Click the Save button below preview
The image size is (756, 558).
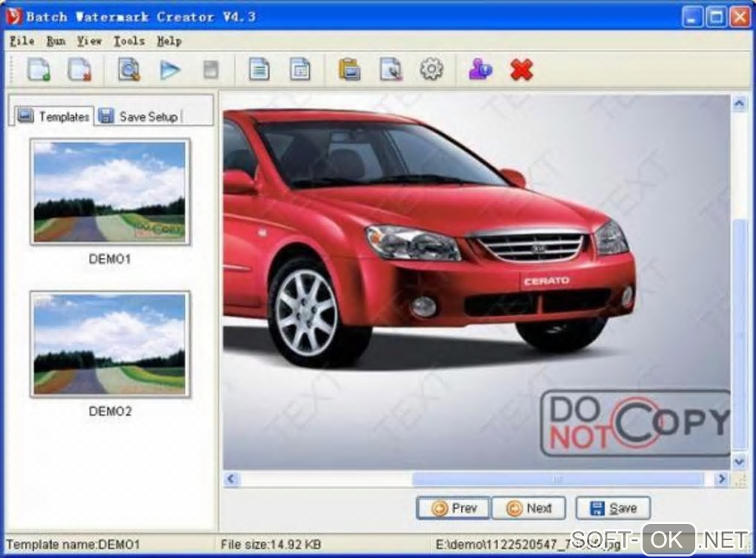(x=613, y=508)
